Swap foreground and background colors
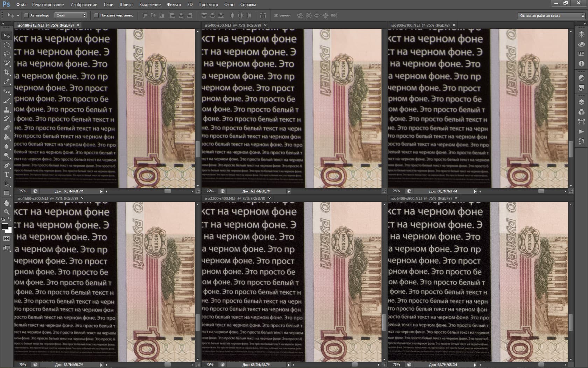 point(10,219)
